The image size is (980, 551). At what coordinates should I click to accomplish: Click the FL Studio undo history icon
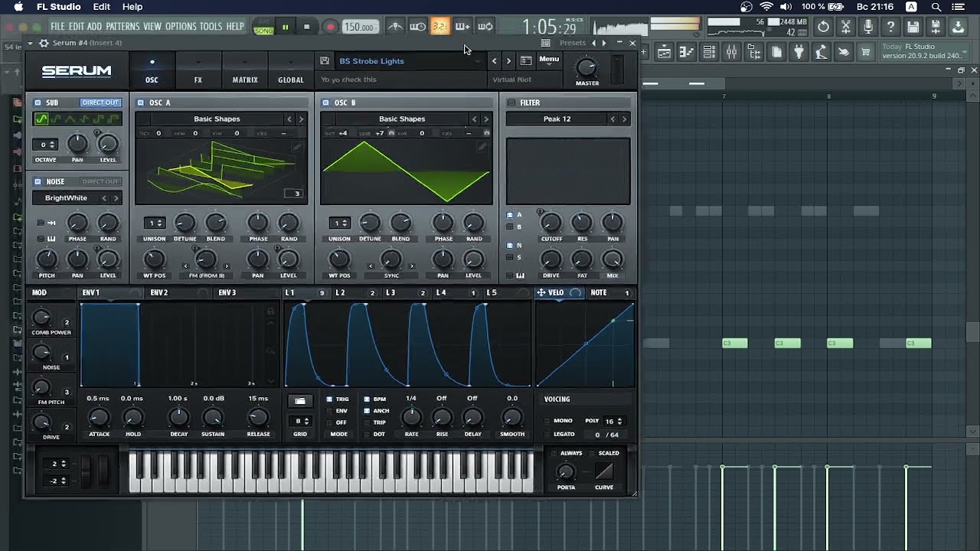click(823, 27)
